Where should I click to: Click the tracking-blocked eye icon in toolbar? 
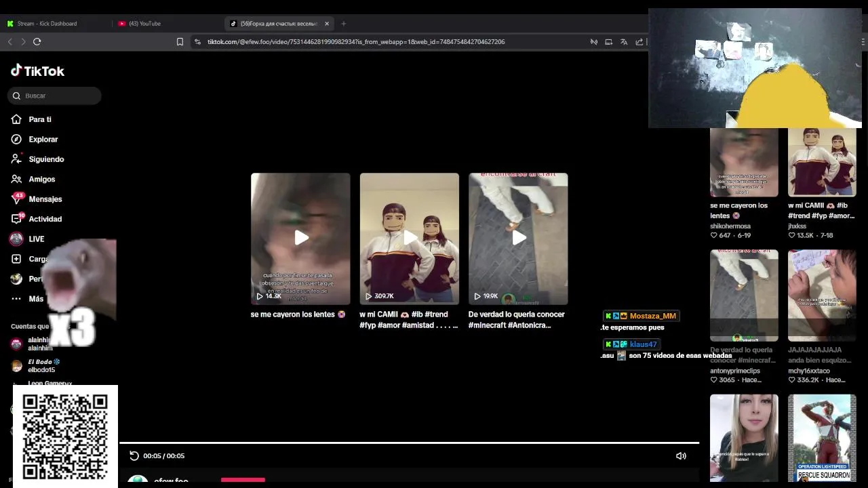(x=593, y=42)
